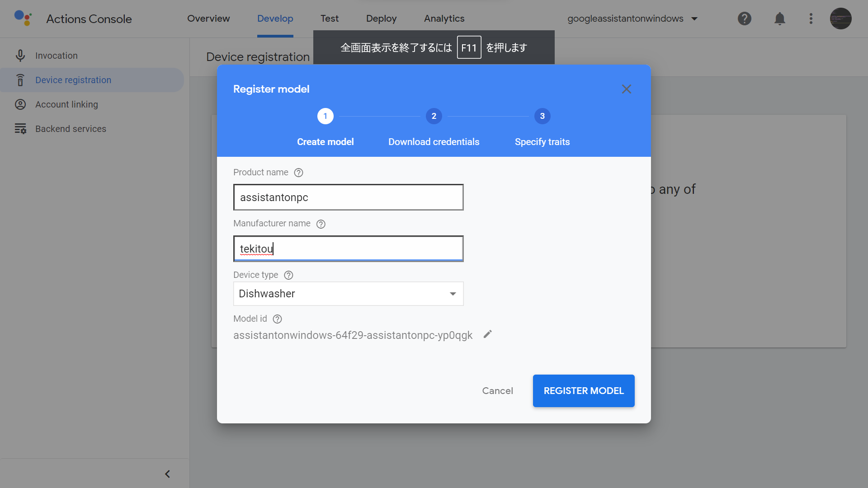Open Backend services in sidebar

click(71, 129)
